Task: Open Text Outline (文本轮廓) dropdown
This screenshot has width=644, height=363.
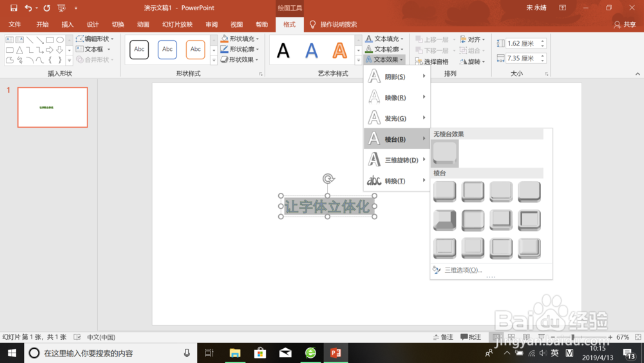Action: coord(384,49)
